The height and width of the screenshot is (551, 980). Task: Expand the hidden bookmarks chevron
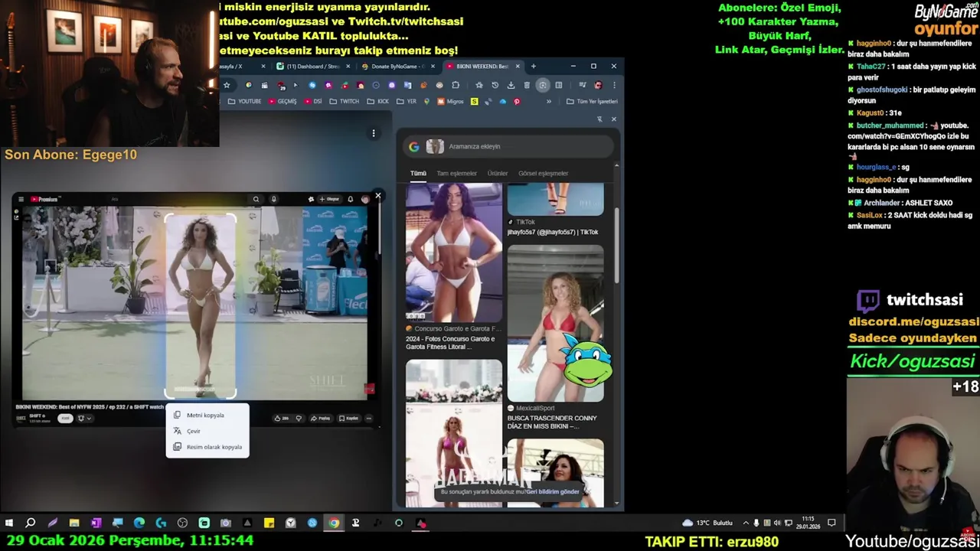[x=548, y=101]
